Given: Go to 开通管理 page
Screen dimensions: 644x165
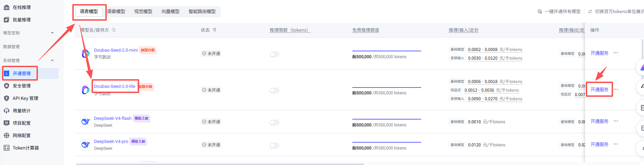Looking at the screenshot, I should [x=21, y=73].
